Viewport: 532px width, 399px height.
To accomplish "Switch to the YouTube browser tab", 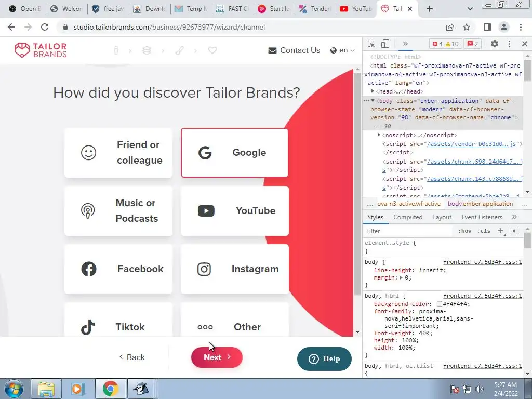I will [x=356, y=9].
